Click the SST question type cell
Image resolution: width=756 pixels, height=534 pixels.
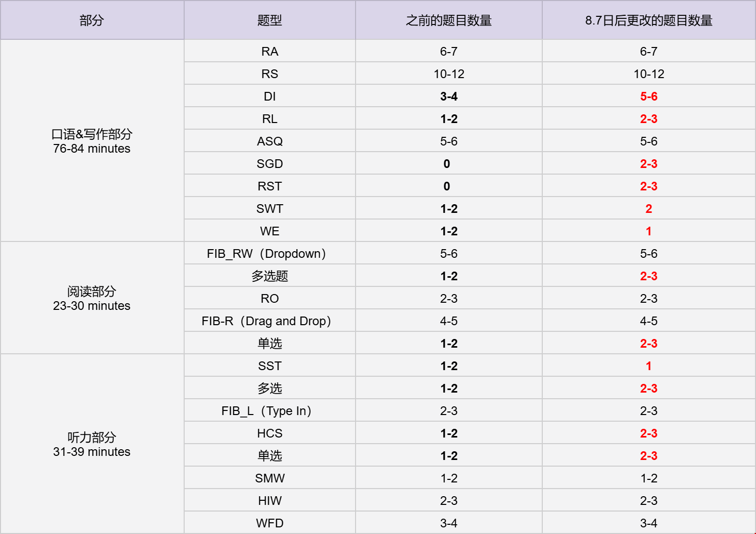pyautogui.click(x=269, y=366)
